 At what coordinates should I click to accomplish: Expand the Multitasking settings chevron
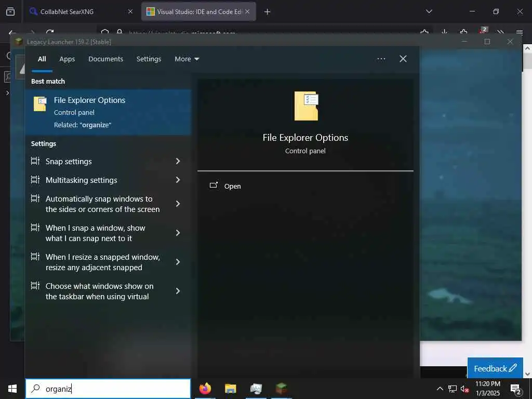coord(178,180)
